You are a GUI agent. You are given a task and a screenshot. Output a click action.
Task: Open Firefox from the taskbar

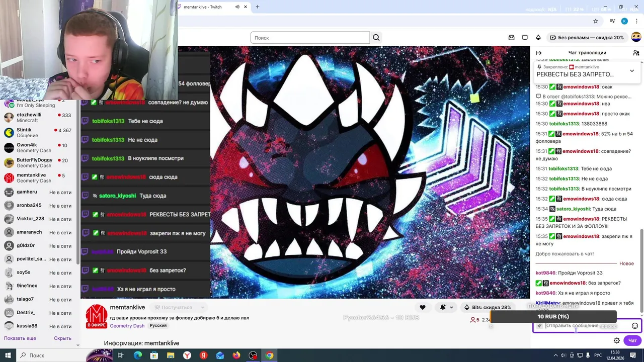236,355
